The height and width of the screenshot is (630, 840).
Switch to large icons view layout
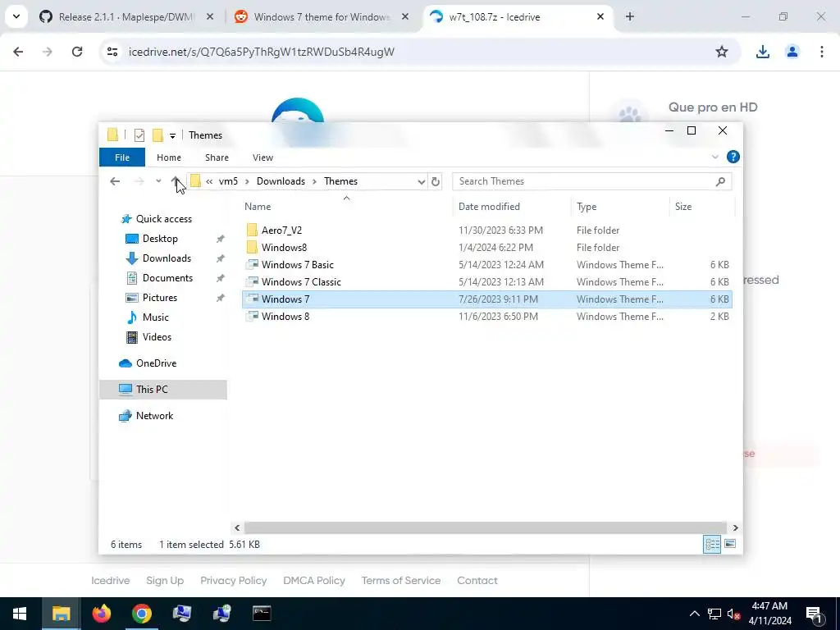(x=729, y=545)
